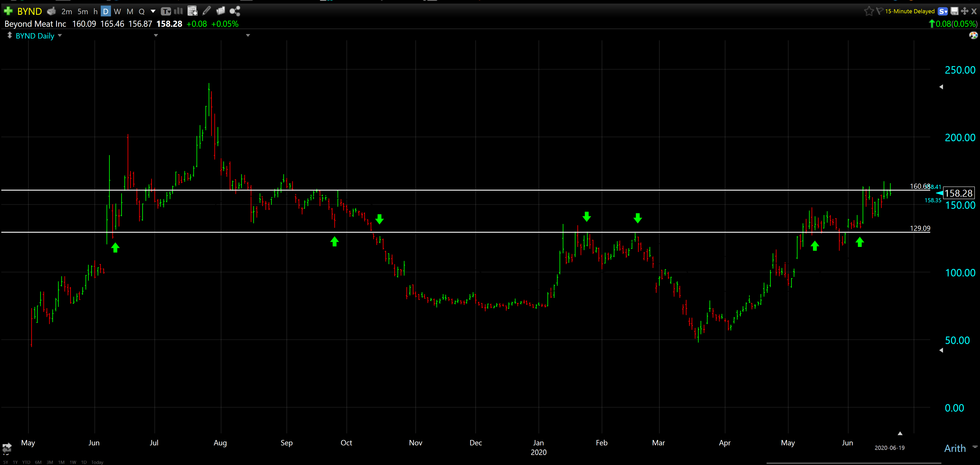Open the add-calendar grid icon
This screenshot has height=465, width=980.
[192, 11]
